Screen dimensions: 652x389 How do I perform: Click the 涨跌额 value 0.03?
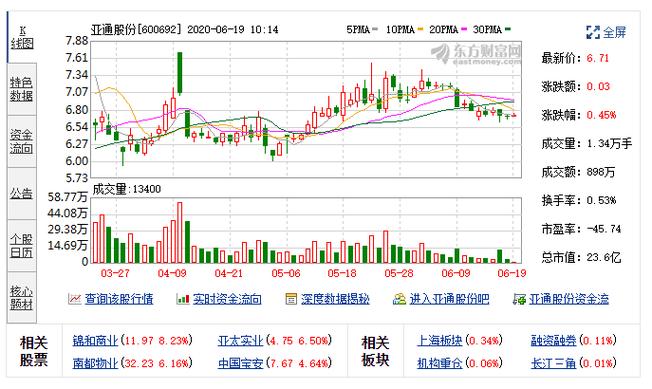(x=598, y=86)
